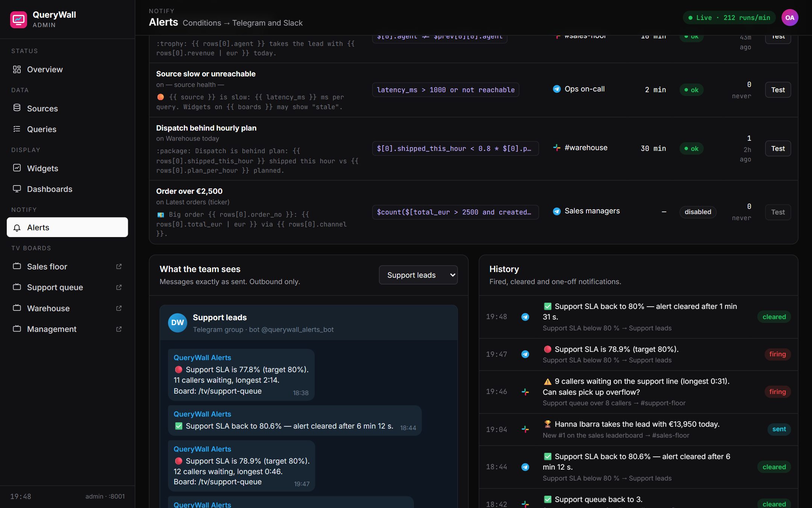Open Queries in the sidebar
This screenshot has width=812, height=508.
point(67,129)
